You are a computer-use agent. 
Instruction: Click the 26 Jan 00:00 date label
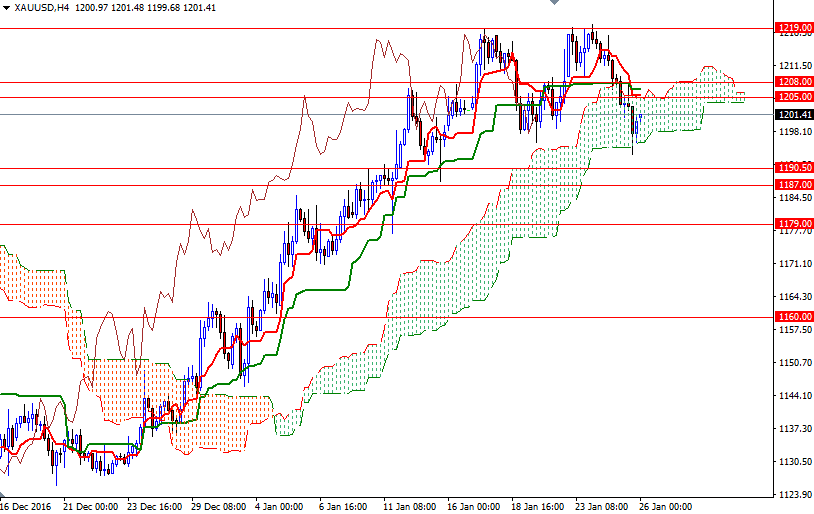664,506
